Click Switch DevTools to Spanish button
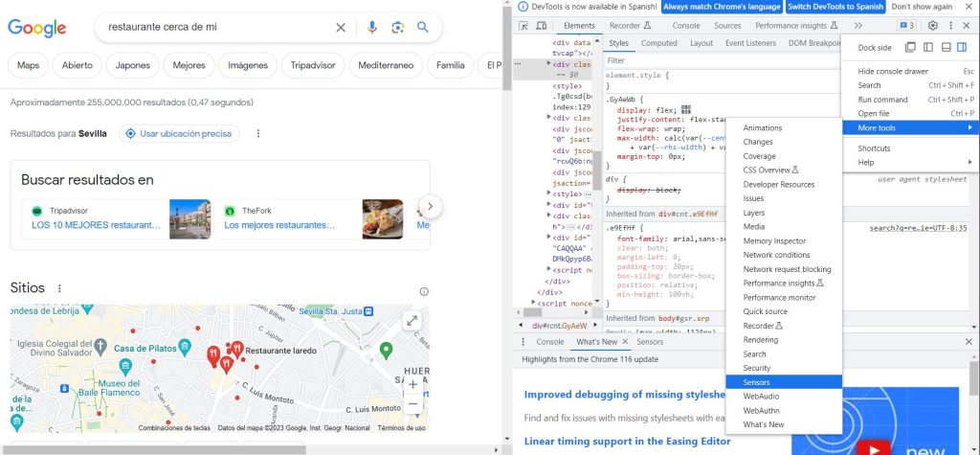 point(835,7)
